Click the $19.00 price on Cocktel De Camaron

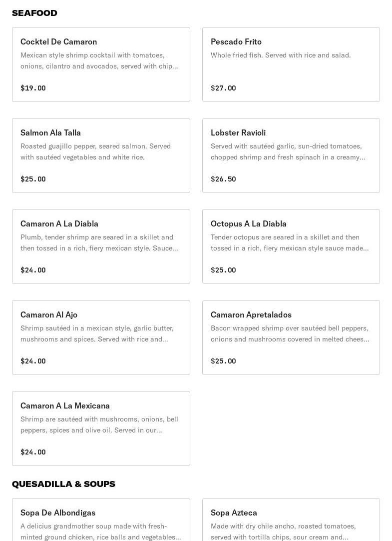[x=33, y=88]
